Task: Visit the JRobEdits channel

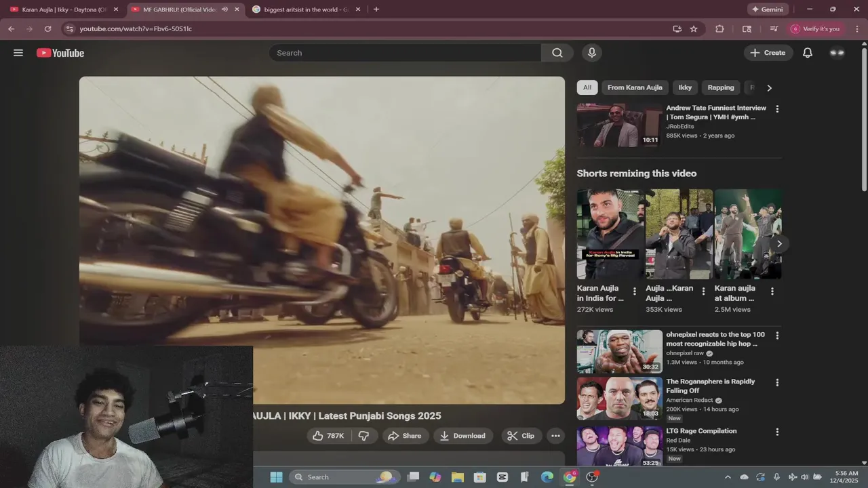Action: [680, 126]
